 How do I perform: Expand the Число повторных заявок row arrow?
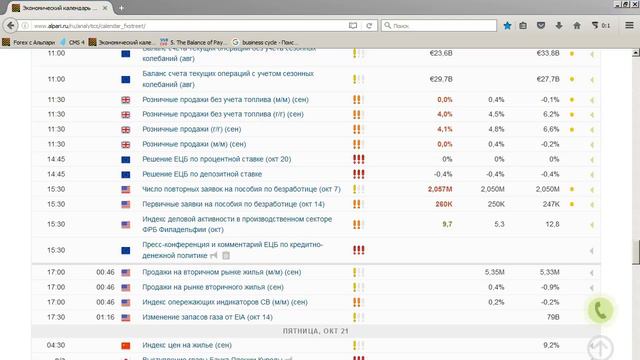[x=591, y=189]
